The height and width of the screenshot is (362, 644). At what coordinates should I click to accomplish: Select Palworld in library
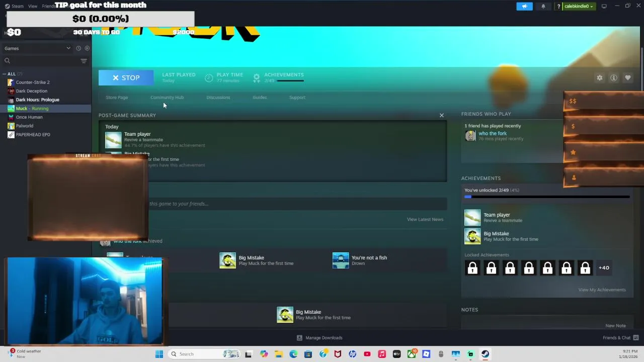coord(24,126)
